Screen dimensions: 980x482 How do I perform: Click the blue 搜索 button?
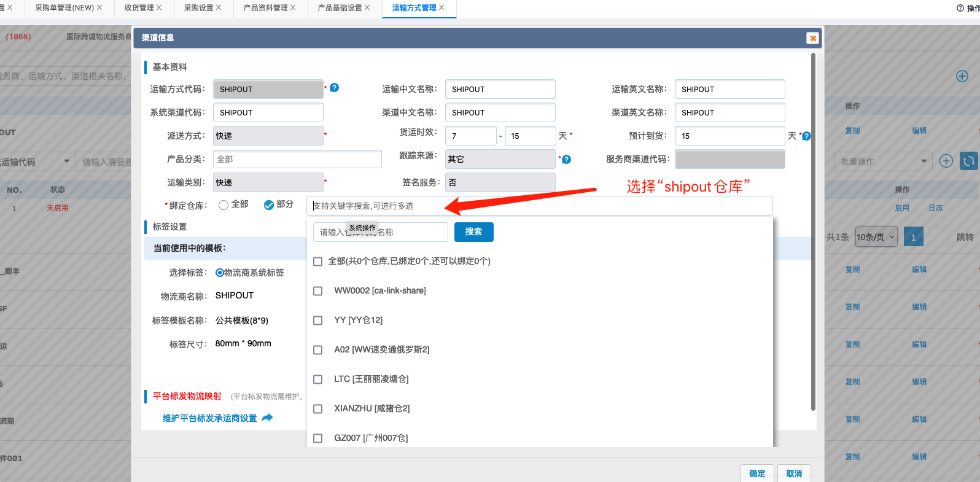(473, 232)
